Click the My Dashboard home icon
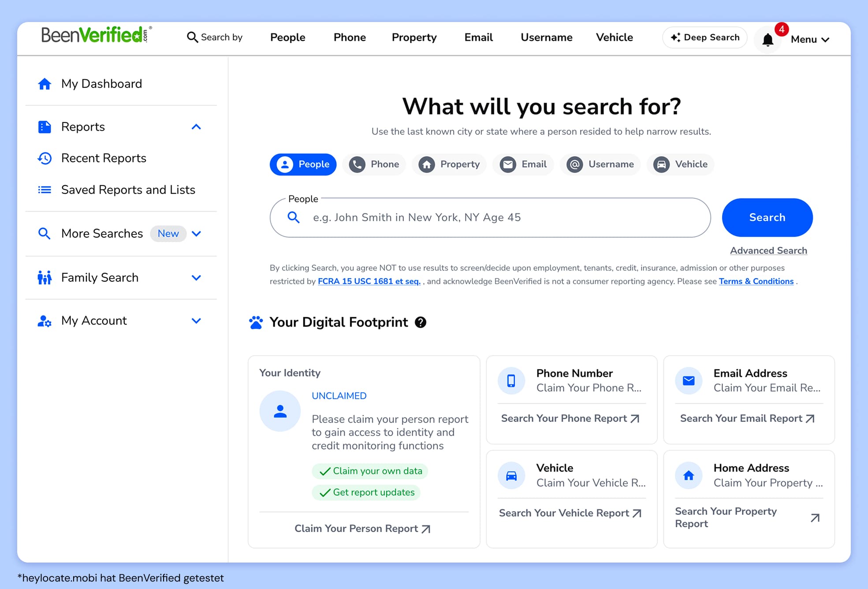Image resolution: width=868 pixels, height=589 pixels. pyautogui.click(x=45, y=84)
